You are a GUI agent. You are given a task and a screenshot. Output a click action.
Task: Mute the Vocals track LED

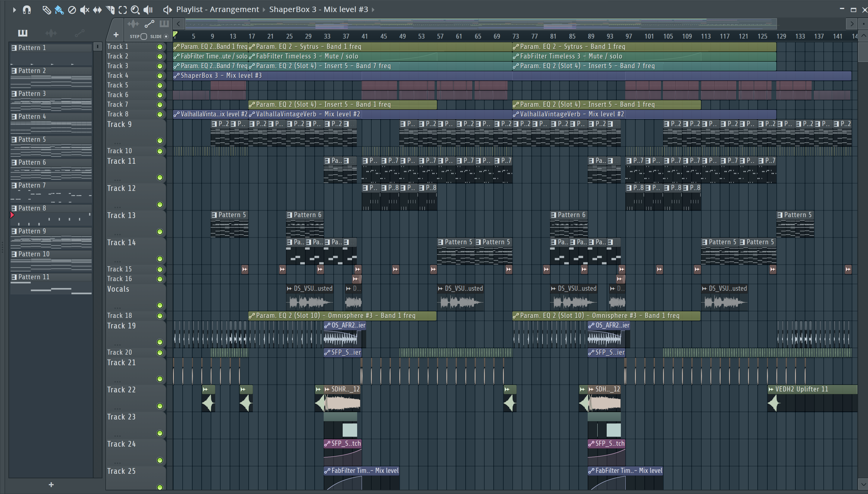(160, 305)
